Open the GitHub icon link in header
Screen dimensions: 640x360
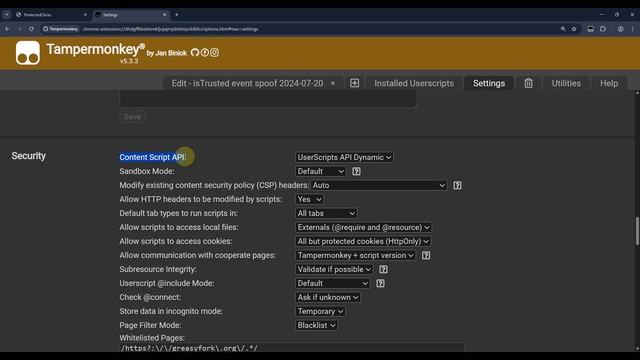195,53
